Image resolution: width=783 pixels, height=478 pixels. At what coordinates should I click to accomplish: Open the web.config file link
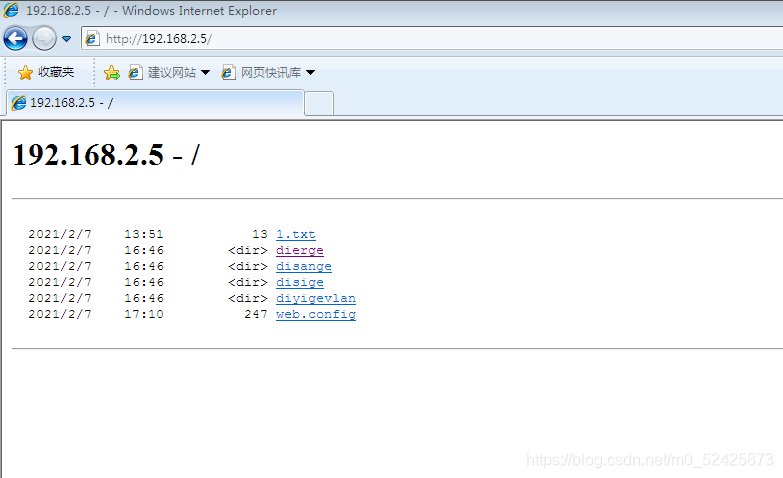(x=316, y=314)
